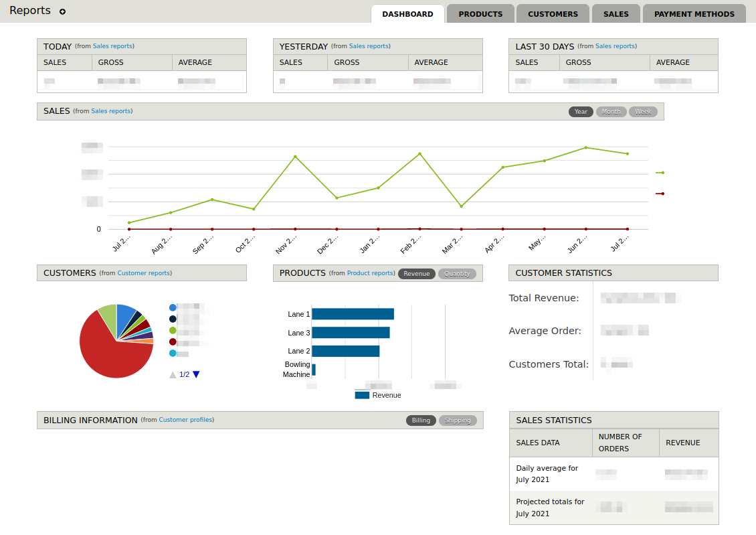
Task: Open Customer profiles link in Billing Information
Action: point(185,420)
